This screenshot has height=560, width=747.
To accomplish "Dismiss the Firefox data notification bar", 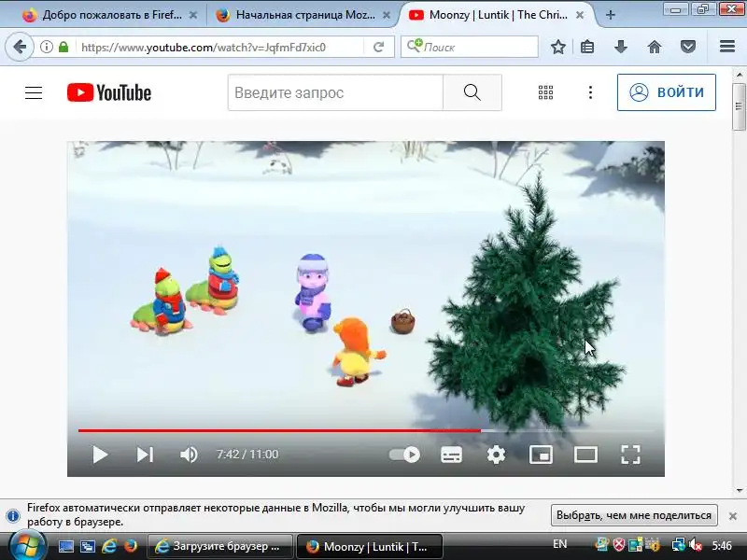I will coord(733,516).
